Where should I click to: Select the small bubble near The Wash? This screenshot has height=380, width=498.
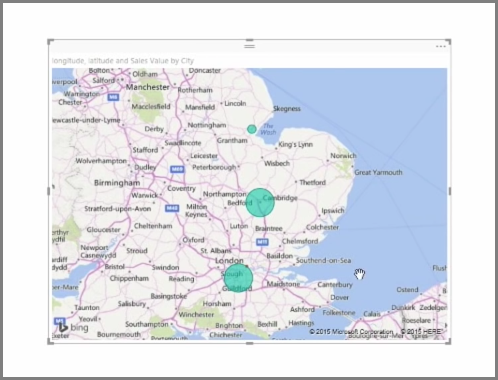coord(252,129)
